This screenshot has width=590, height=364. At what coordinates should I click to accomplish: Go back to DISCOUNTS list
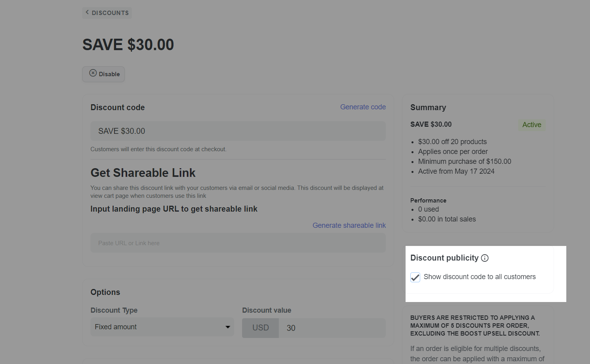pos(110,13)
